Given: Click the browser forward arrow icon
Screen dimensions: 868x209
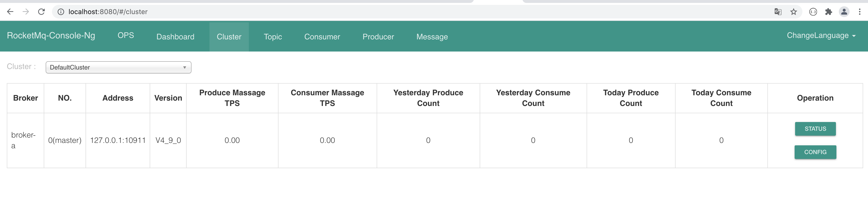Looking at the screenshot, I should coord(26,12).
